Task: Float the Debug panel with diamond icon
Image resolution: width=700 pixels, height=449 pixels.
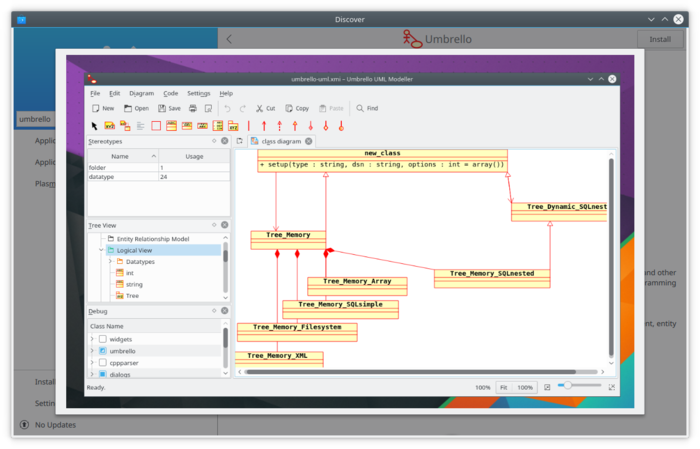Action: click(x=214, y=310)
